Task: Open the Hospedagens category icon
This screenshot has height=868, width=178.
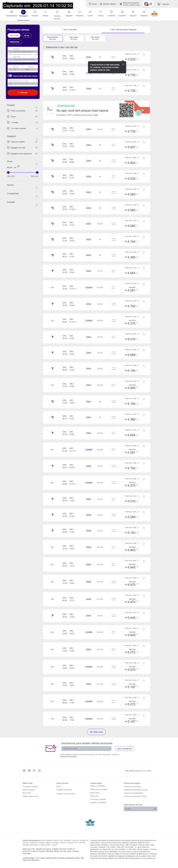Action: (11, 12)
